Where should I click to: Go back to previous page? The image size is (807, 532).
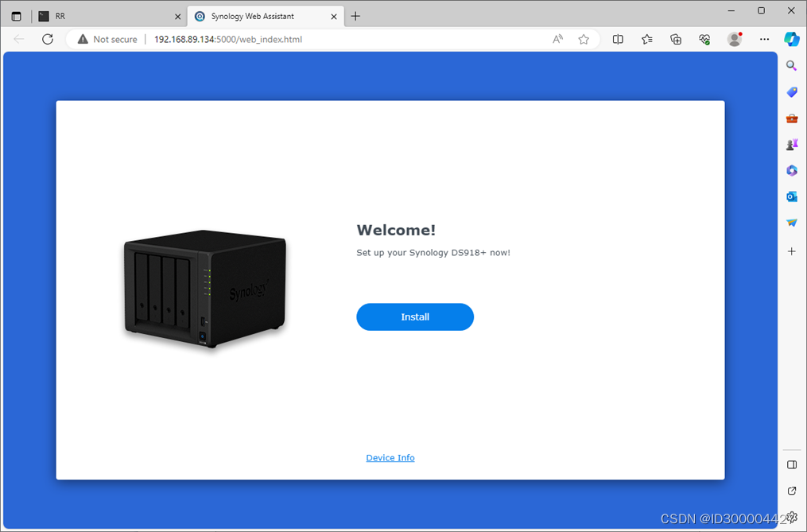point(19,39)
